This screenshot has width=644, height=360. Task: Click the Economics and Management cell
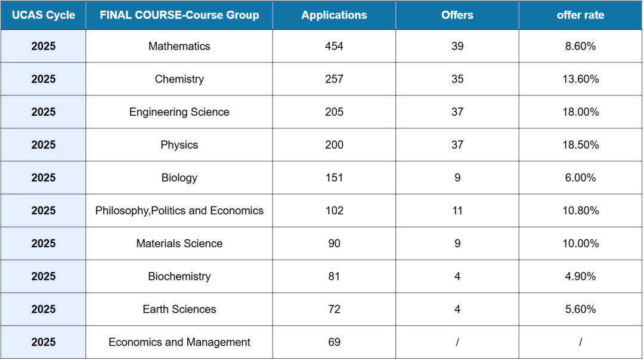tap(179, 341)
